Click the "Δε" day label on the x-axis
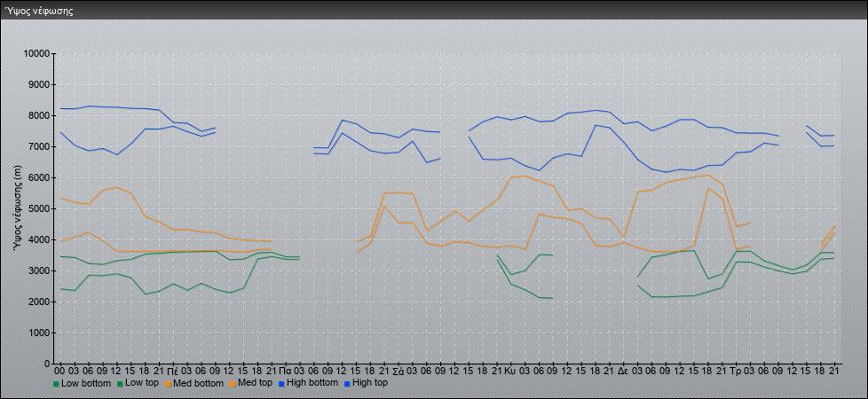This screenshot has width=868, height=399. tap(623, 371)
